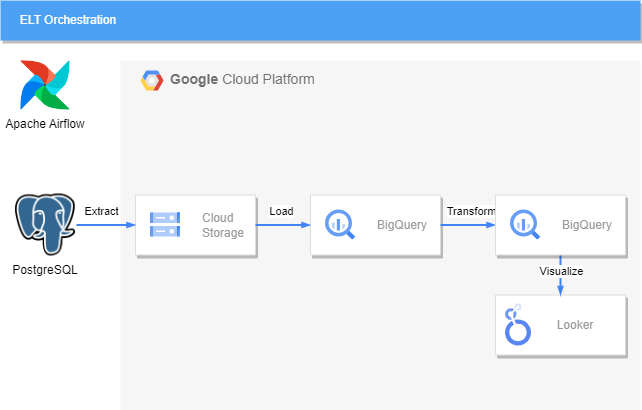This screenshot has width=642, height=410.
Task: Select the 'Looker' text in its card
Action: click(575, 325)
